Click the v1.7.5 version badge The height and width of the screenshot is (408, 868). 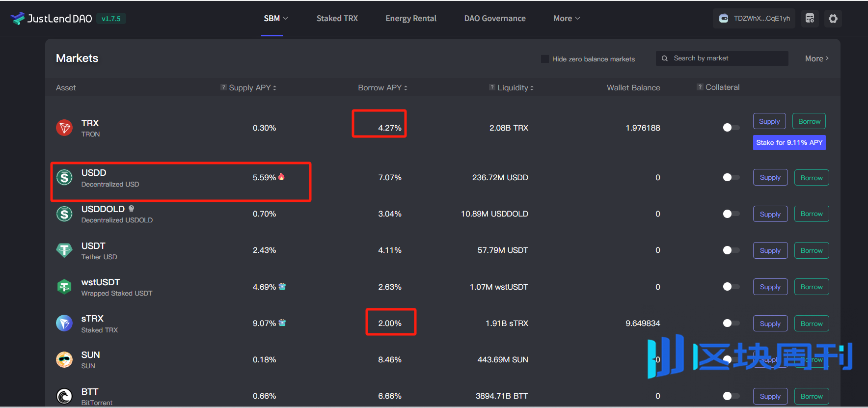coord(111,19)
